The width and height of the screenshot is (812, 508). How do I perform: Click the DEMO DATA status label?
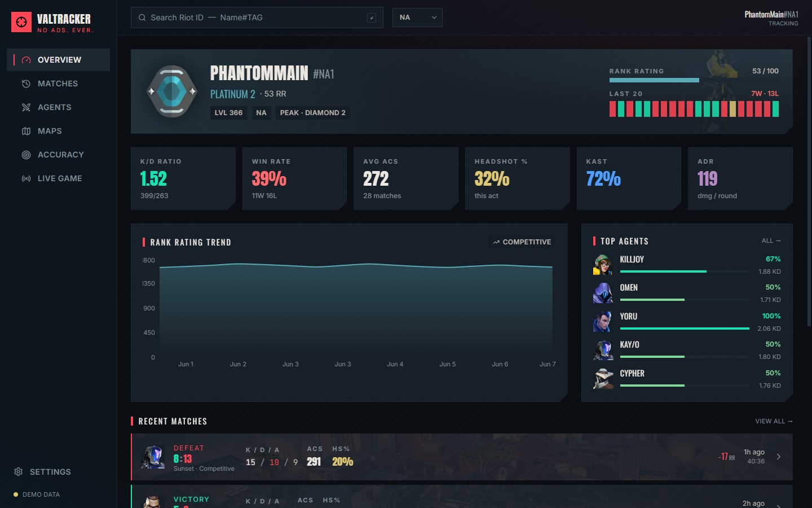pyautogui.click(x=41, y=494)
